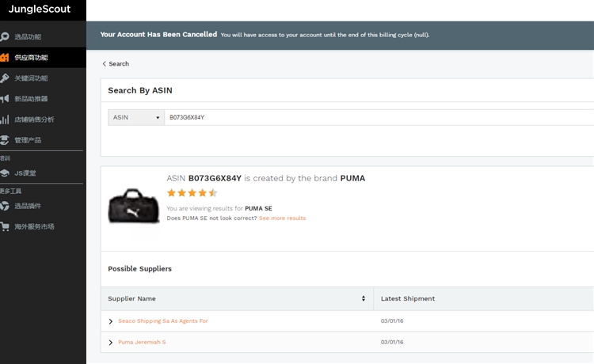Click the Chrome icon beside 选品插件

(x=5, y=206)
